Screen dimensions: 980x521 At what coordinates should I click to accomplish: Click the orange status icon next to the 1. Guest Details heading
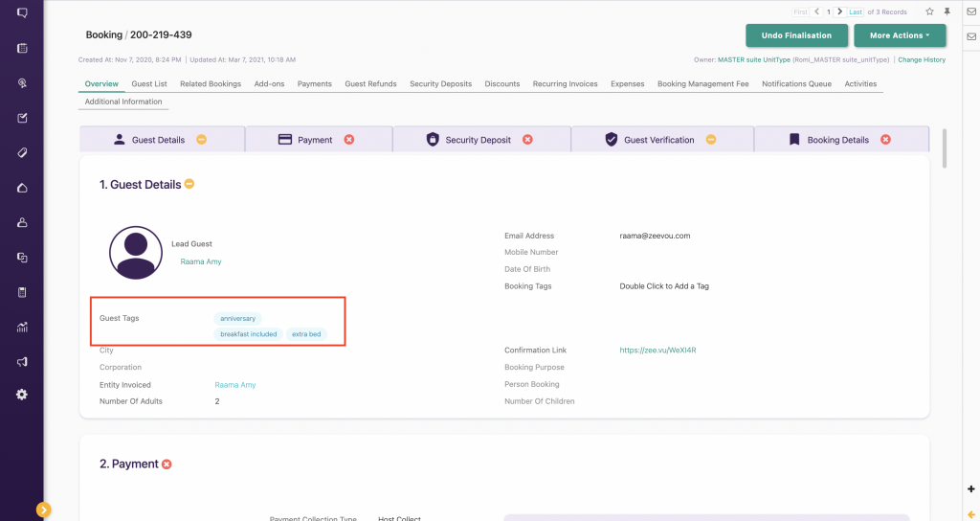[189, 184]
